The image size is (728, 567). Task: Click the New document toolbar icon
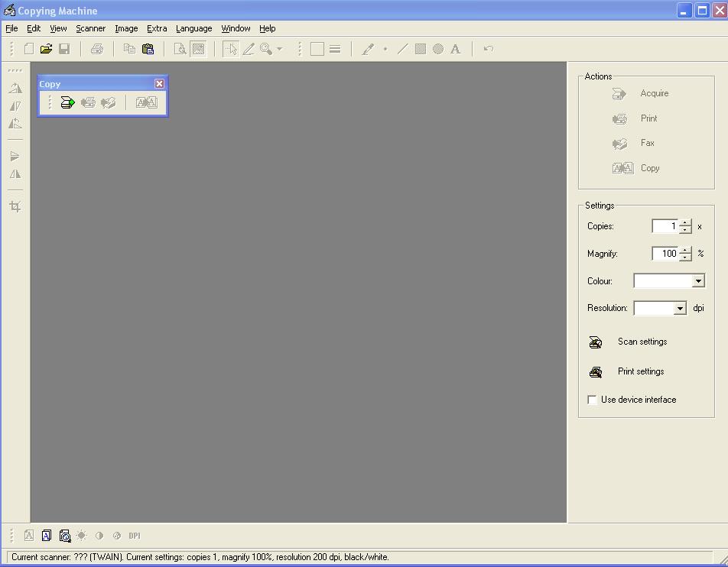29,49
